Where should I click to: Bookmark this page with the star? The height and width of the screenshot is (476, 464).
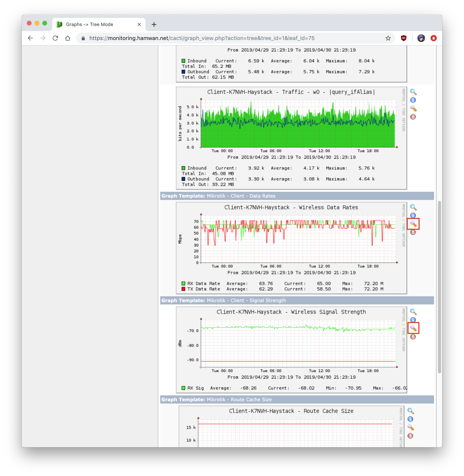click(388, 38)
